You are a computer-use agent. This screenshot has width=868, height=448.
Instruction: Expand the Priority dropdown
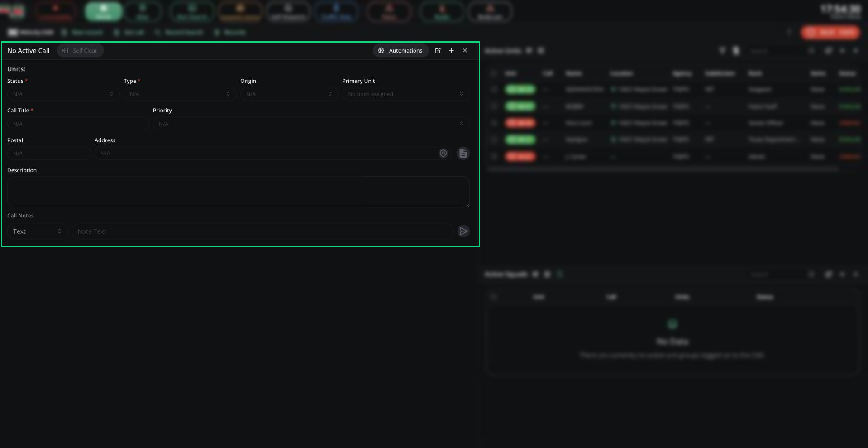pos(311,124)
